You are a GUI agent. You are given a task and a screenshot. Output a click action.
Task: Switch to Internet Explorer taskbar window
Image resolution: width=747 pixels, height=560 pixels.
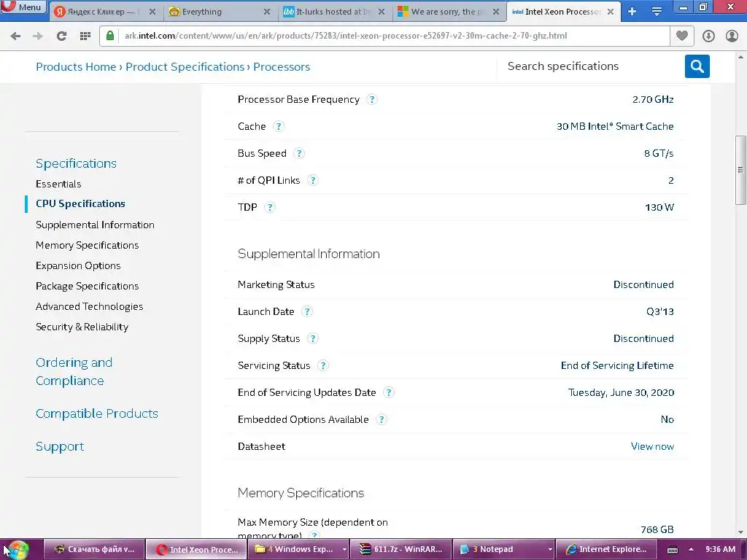[606, 549]
